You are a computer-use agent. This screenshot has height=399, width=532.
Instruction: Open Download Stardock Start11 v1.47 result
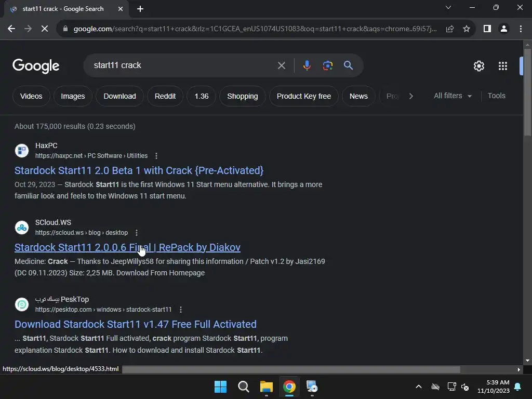pos(136,325)
